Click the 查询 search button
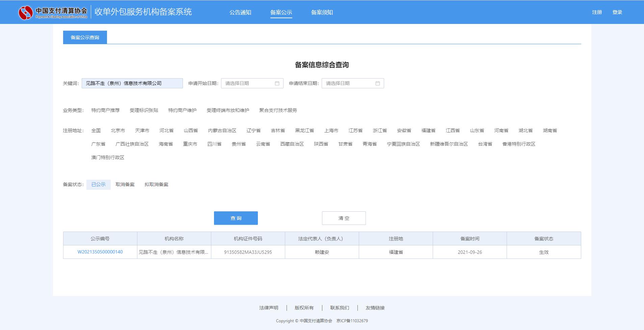 pos(236,218)
